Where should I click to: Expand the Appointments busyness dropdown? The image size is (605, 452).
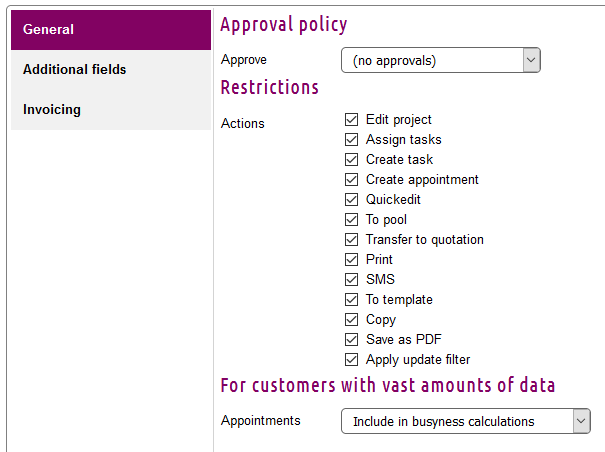coord(465,422)
